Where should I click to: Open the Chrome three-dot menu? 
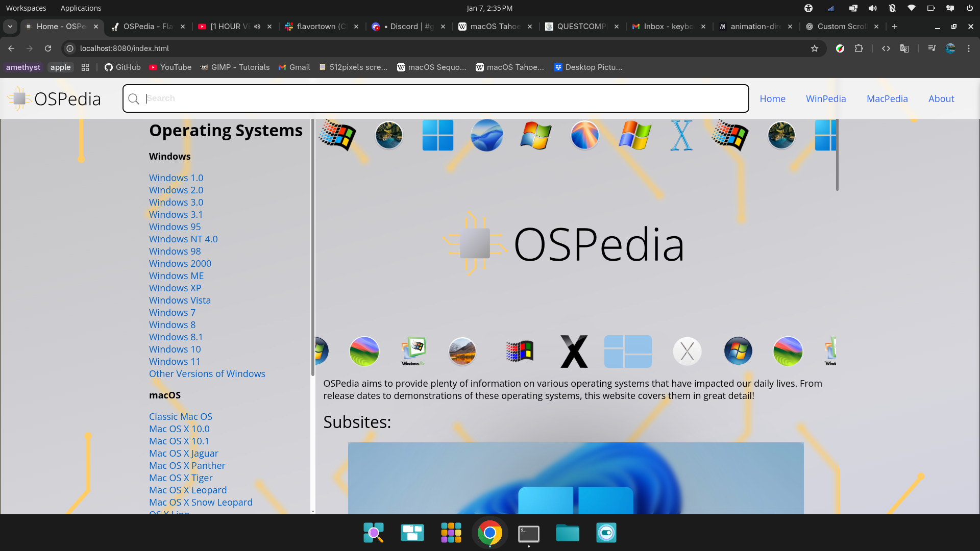click(969, 48)
